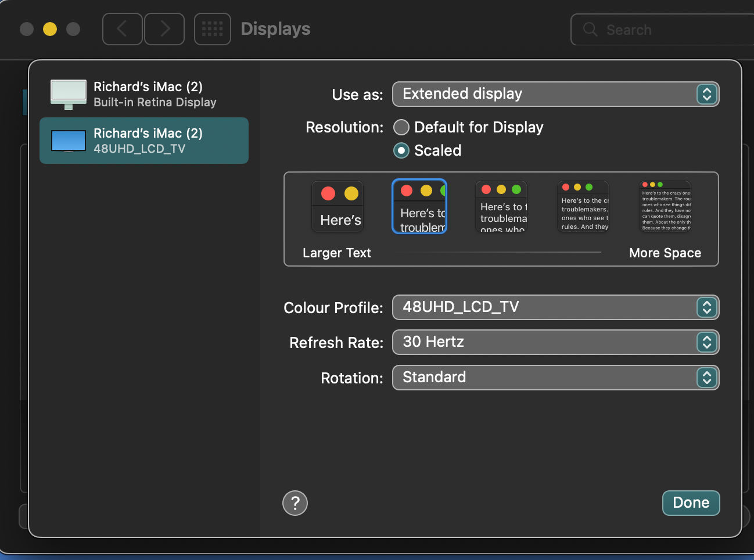Choose the Larger Text scaling thumbnail

[x=337, y=207]
